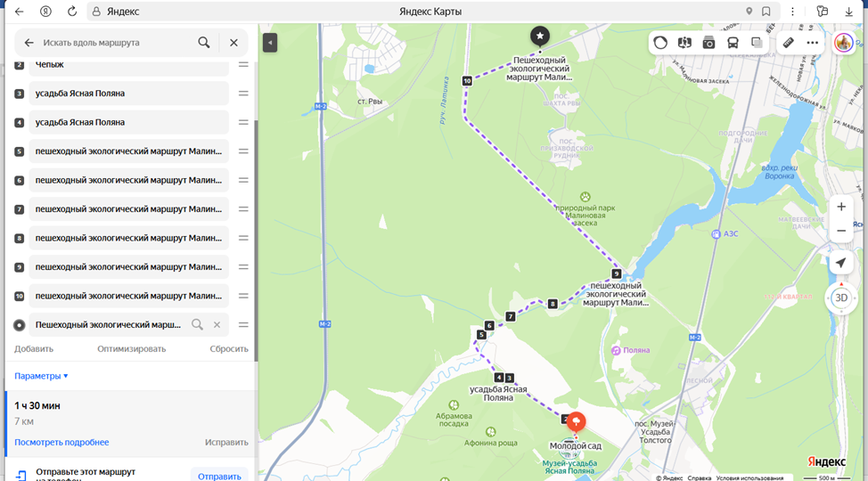Click the drag handle for waypoint 5
Viewport: 868px width, 481px height.
[x=243, y=151]
